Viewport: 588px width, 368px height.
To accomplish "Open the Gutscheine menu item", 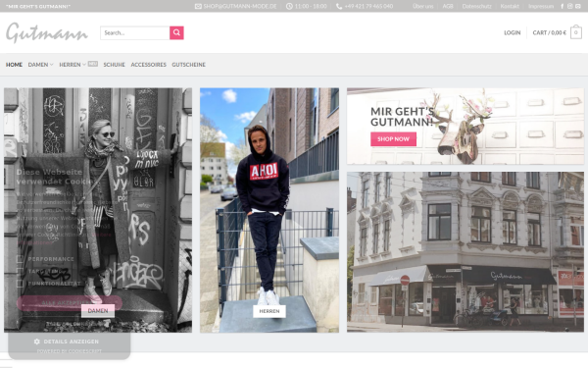I will click(188, 65).
